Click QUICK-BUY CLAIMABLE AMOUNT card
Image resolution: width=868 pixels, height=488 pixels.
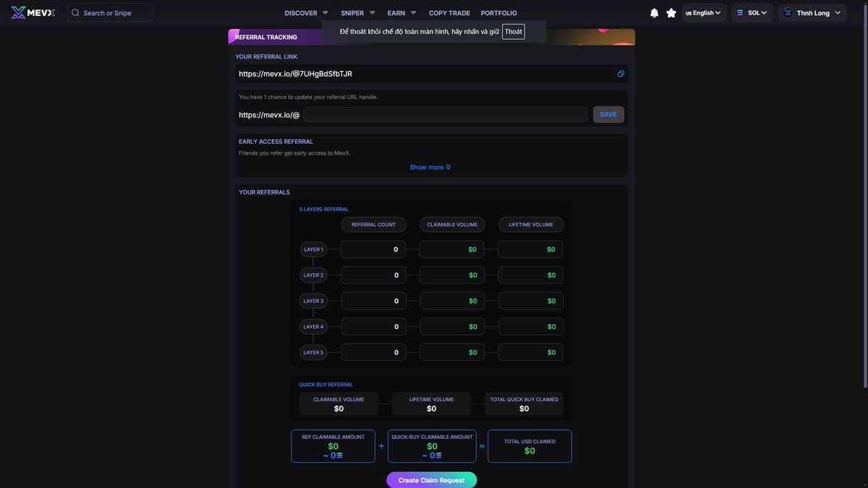432,446
